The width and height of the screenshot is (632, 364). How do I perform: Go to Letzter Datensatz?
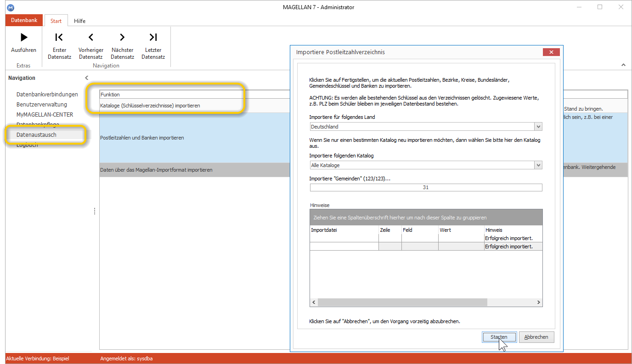coord(153,45)
